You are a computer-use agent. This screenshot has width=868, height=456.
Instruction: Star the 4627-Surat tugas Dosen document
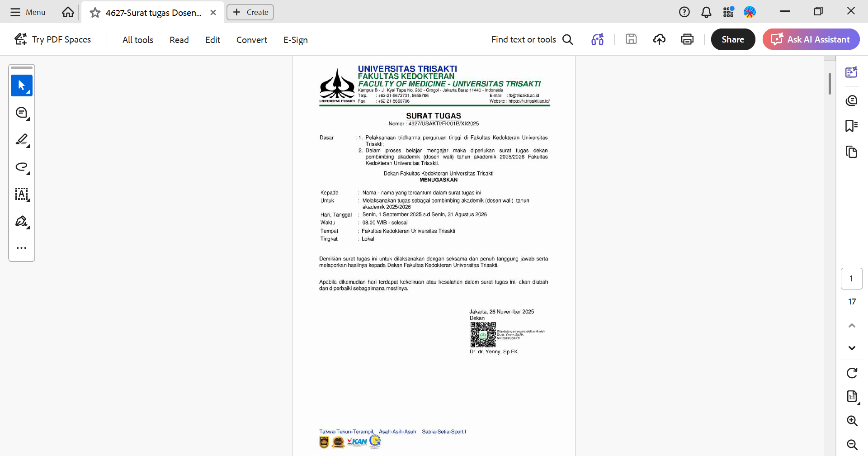95,13
